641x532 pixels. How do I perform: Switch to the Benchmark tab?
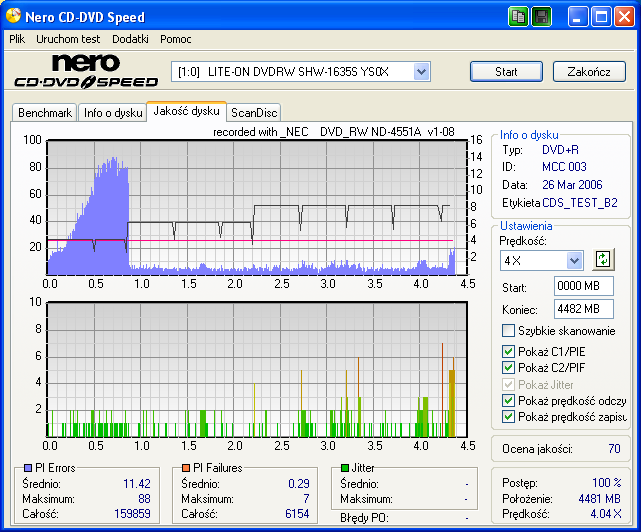coord(45,112)
